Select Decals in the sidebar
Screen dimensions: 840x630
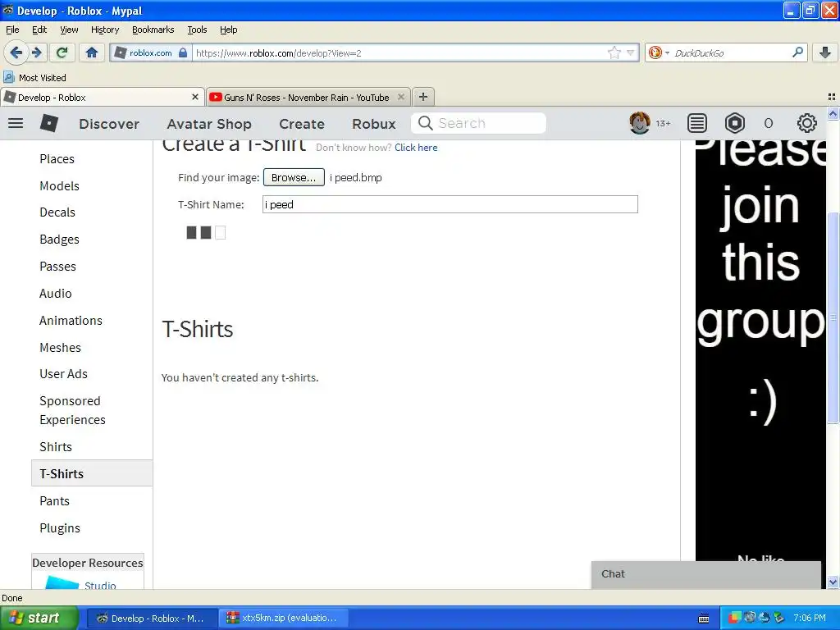pyautogui.click(x=57, y=212)
